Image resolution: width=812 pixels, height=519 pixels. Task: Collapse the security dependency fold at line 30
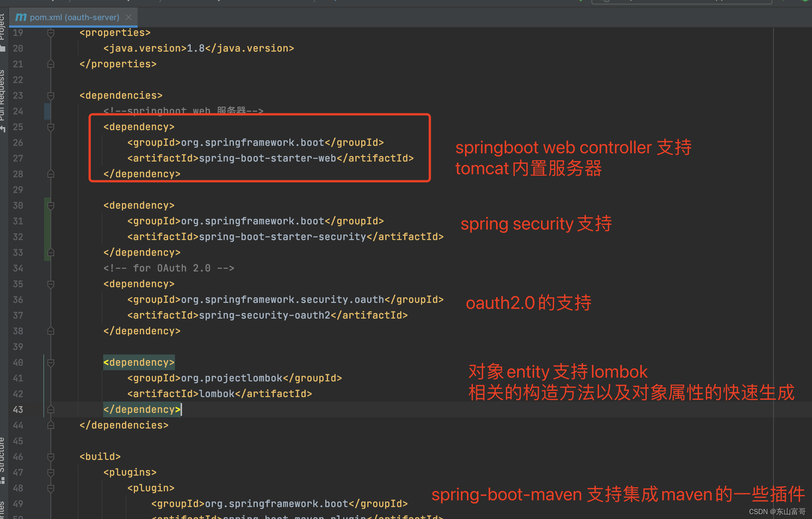click(51, 206)
